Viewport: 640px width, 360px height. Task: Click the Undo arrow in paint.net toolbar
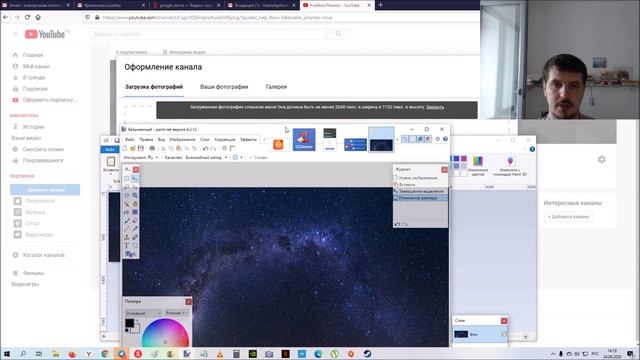pos(205,148)
